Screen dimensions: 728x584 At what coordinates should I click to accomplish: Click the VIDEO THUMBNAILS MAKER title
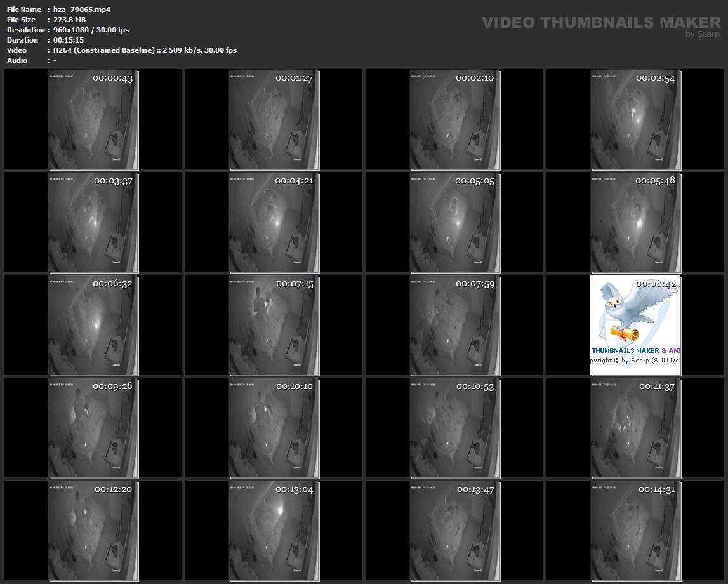tap(600, 23)
